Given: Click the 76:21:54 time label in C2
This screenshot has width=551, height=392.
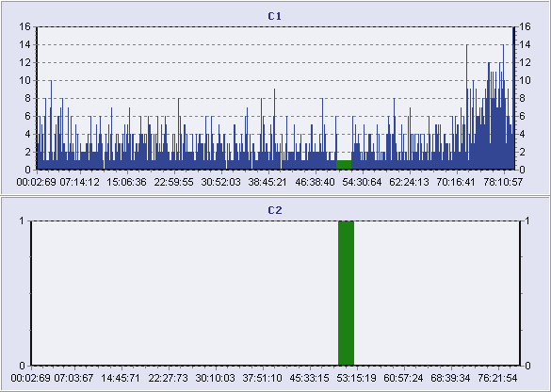Looking at the screenshot, I should point(497,378).
